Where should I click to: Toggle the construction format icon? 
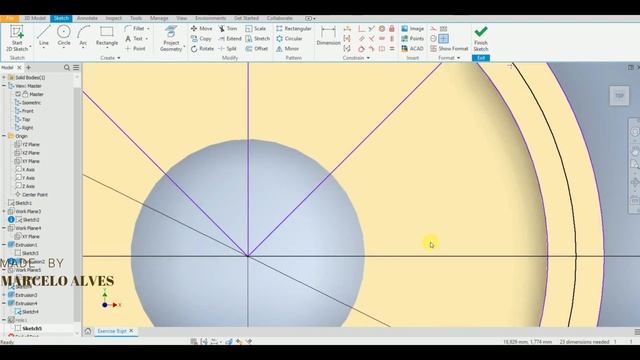[433, 29]
